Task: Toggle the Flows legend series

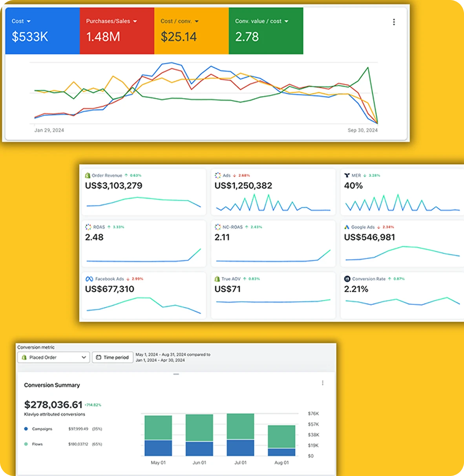Action: (x=37, y=444)
